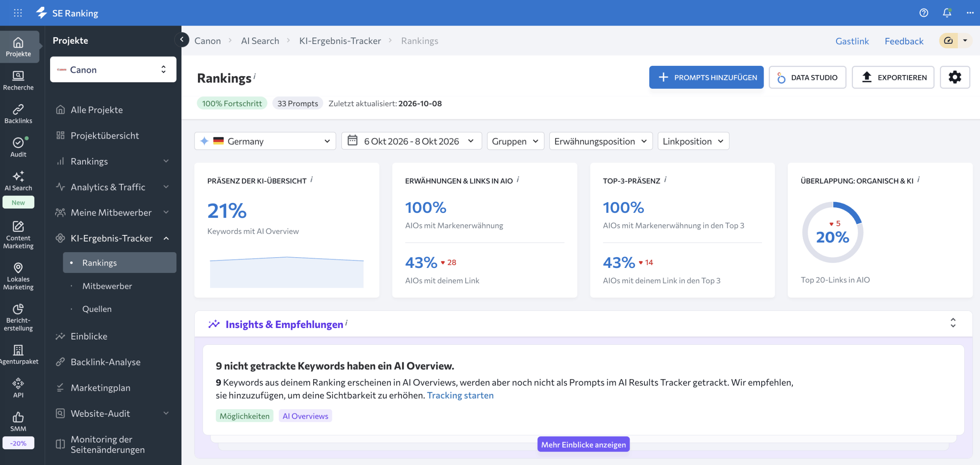Open SMM in the left rail

point(18,422)
